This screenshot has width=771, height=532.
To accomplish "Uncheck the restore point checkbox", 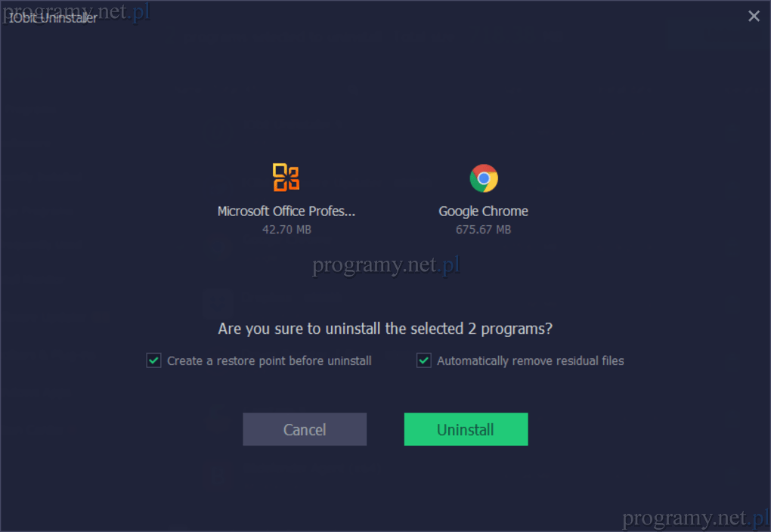I will (x=154, y=360).
